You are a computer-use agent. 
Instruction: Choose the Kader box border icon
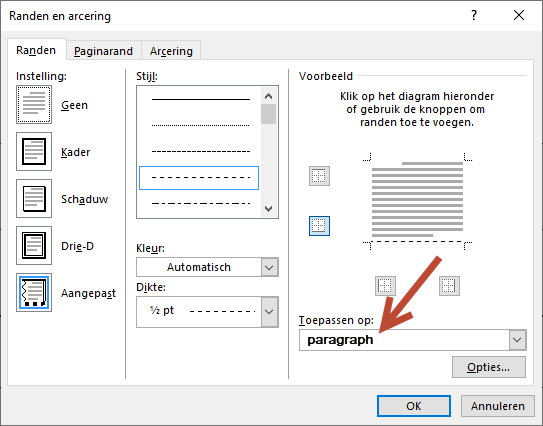pyautogui.click(x=34, y=152)
